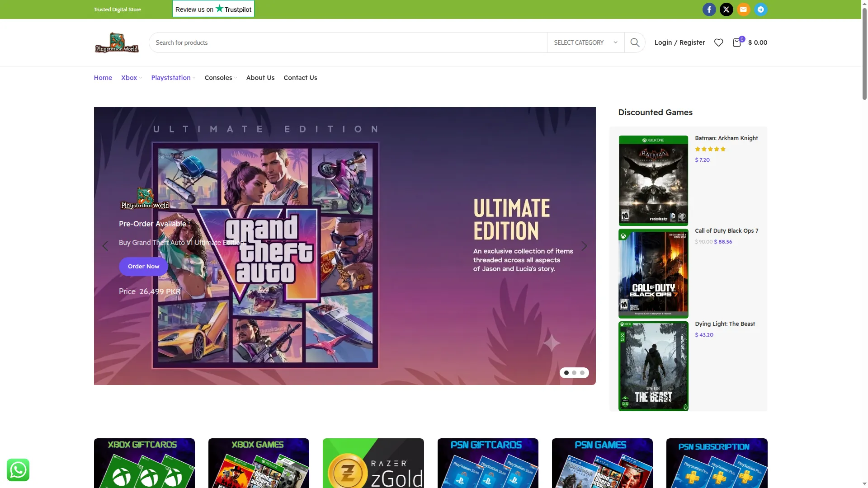Screen dimensions: 868x488
Task: Open the Facebook social icon
Action: tap(709, 9)
